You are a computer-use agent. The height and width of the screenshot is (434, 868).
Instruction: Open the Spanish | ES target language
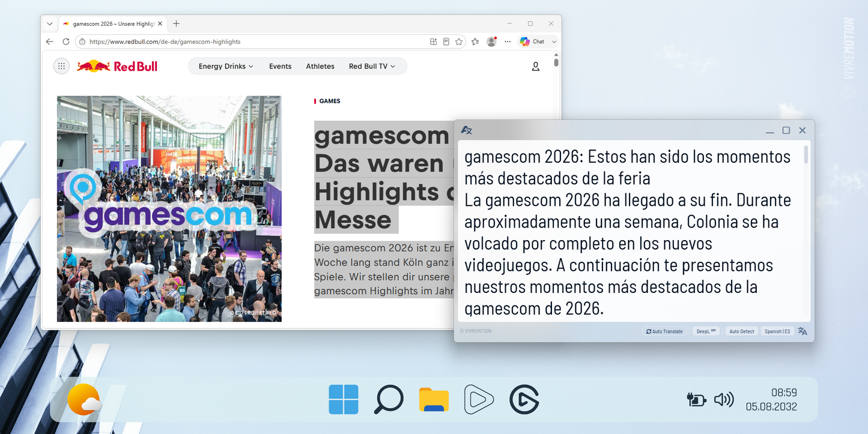(x=777, y=331)
